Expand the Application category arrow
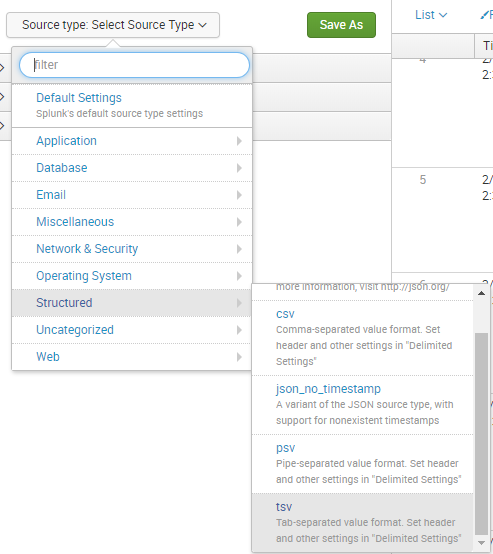 [239, 141]
